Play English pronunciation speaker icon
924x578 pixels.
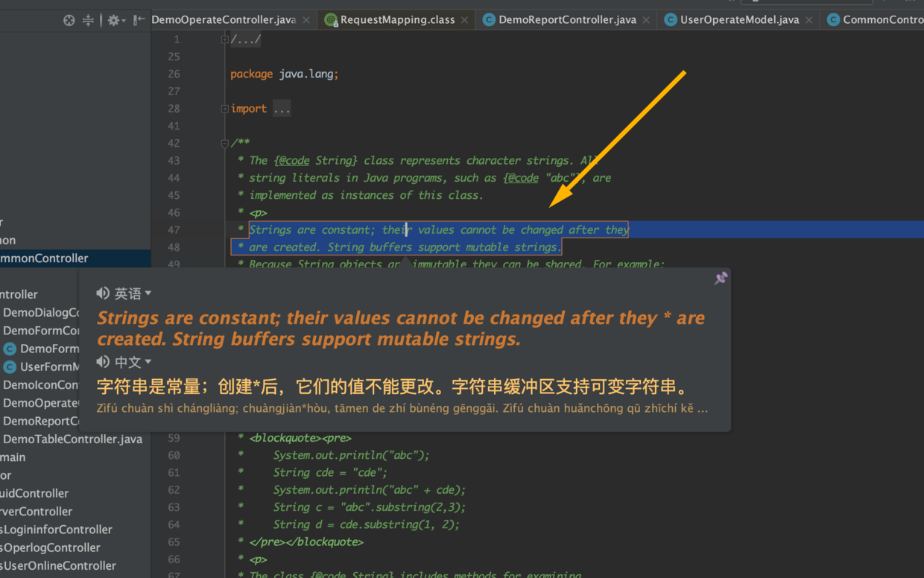[x=103, y=293]
